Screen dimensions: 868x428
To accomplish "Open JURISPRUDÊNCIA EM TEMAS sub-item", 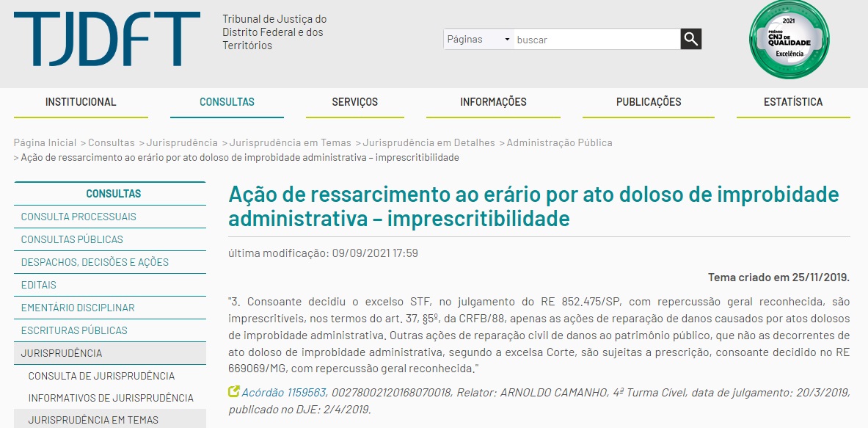I will click(x=109, y=420).
